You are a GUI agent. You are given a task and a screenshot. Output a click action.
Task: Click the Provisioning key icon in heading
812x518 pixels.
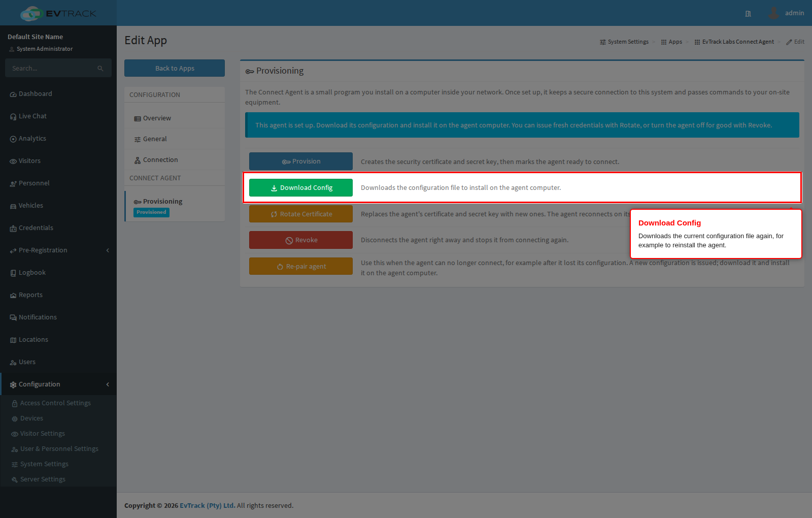[x=250, y=72]
